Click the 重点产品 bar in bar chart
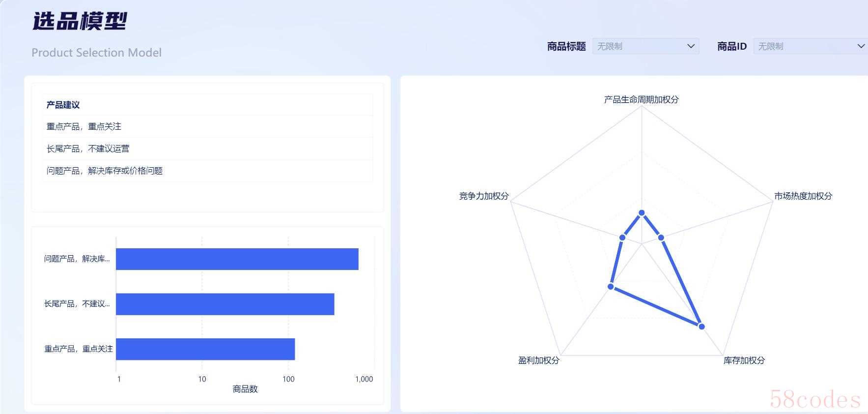The width and height of the screenshot is (868, 414). click(205, 349)
